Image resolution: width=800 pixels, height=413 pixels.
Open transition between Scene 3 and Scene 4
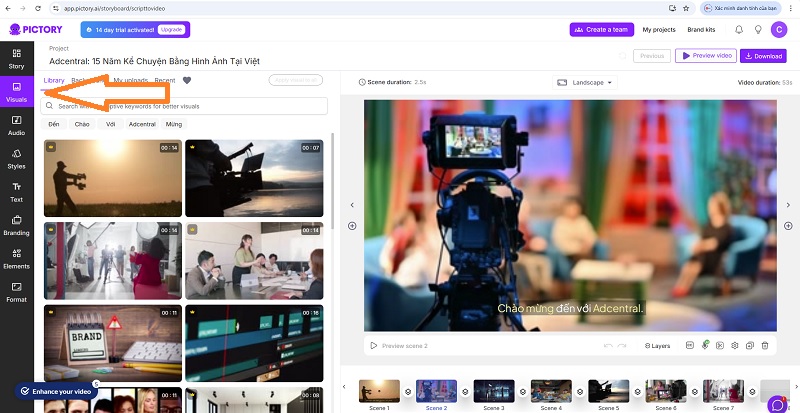(x=522, y=392)
